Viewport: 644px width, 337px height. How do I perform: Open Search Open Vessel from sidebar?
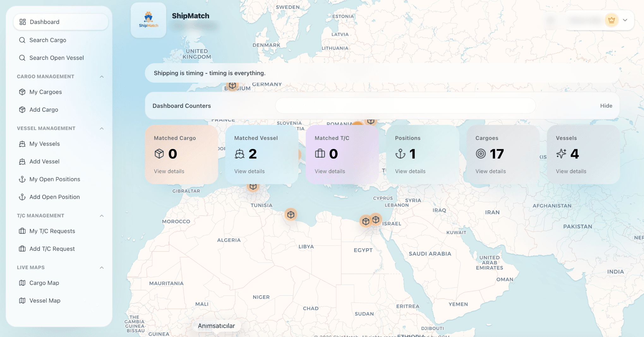pyautogui.click(x=57, y=58)
